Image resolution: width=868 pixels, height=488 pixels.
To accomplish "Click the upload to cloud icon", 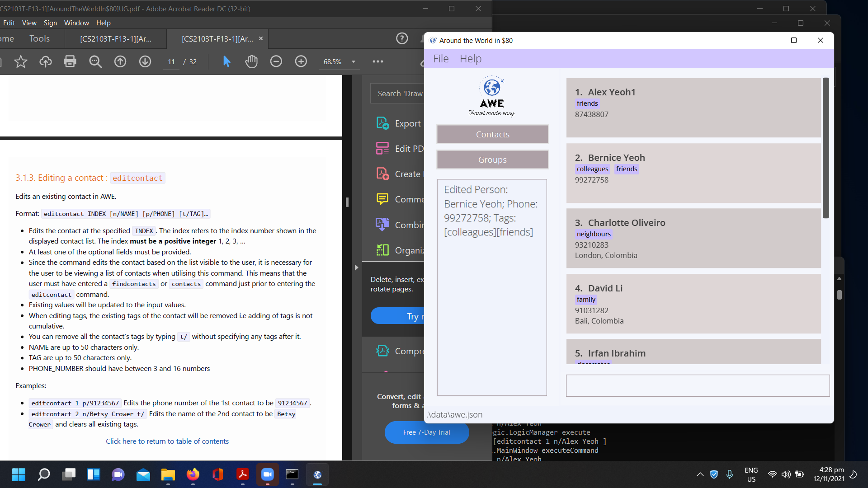I will click(x=45, y=61).
